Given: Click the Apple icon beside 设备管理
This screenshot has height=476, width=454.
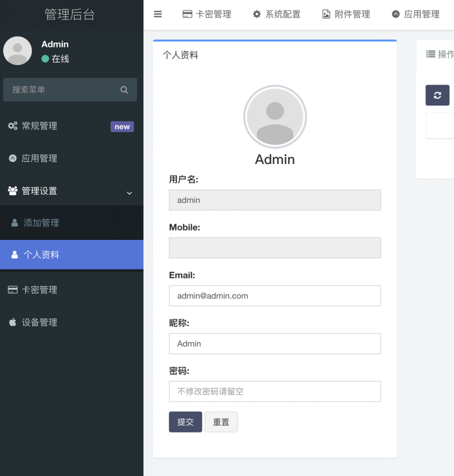Looking at the screenshot, I should (x=13, y=322).
